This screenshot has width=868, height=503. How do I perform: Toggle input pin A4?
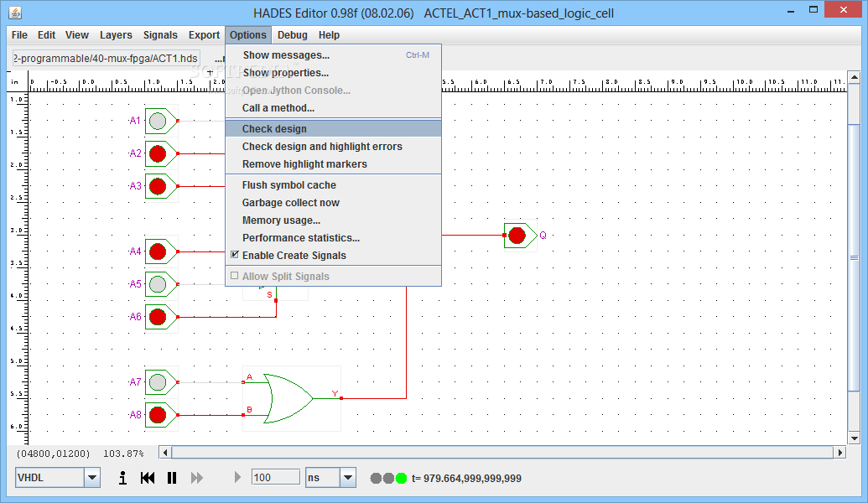point(158,251)
